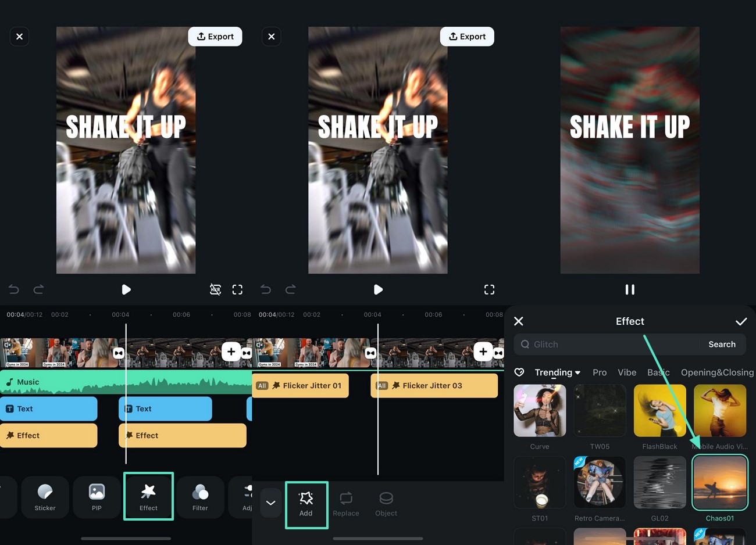Screen dimensions: 756x545
Task: Undo the last edit on the Music track screen
Action: click(13, 289)
